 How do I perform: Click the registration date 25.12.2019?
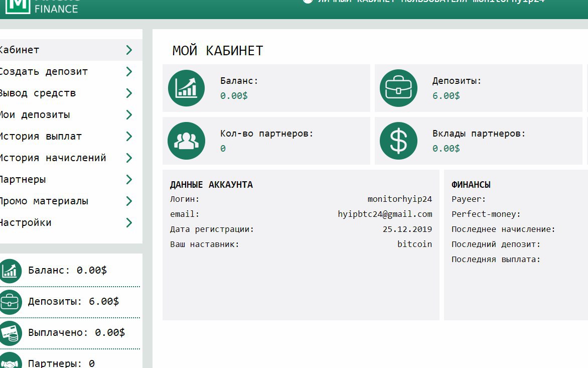coord(407,229)
